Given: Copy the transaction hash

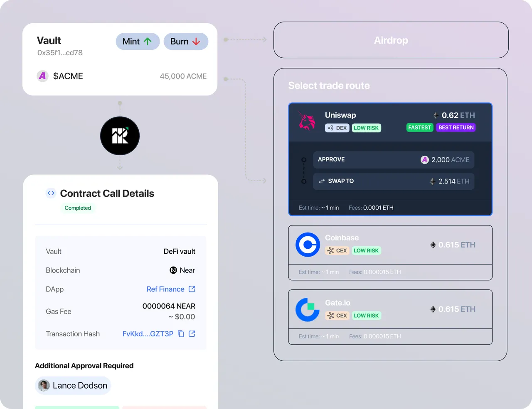Looking at the screenshot, I should click(x=181, y=334).
